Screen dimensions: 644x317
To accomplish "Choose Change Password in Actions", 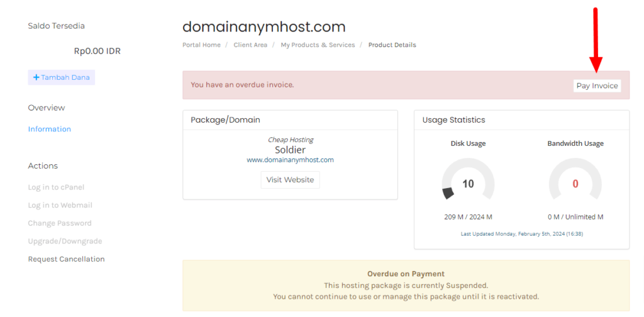I will (60, 223).
